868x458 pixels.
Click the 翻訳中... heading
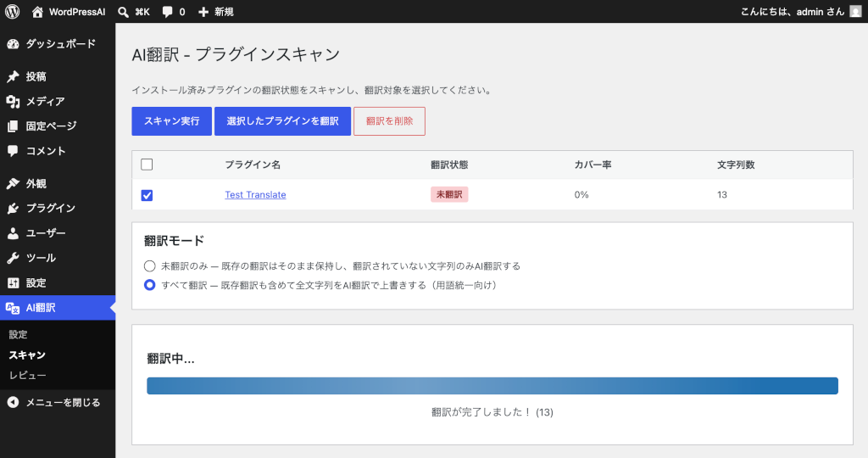(170, 358)
